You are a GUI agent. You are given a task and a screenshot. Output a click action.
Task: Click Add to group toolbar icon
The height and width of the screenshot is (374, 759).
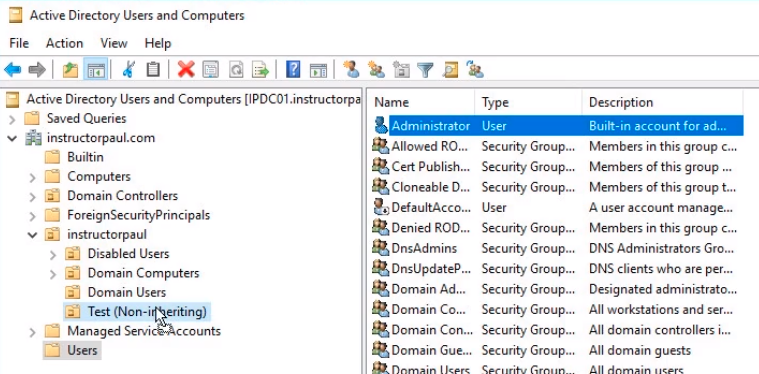point(475,70)
